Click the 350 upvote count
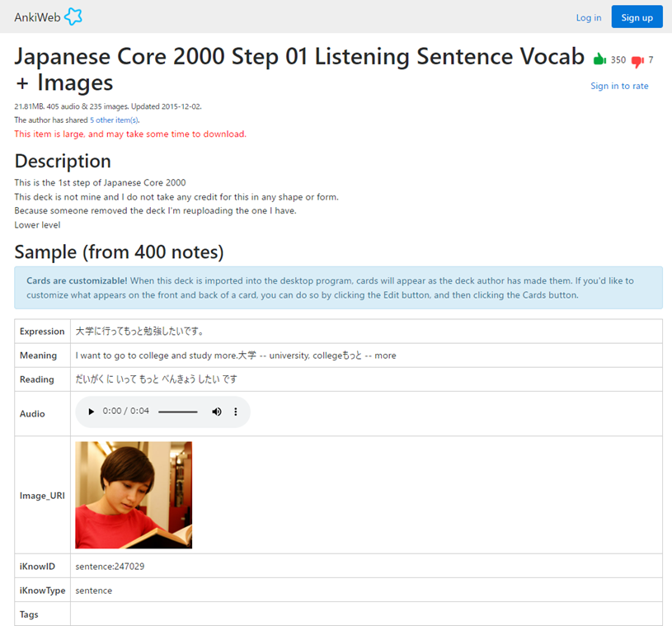This screenshot has height=626, width=672. (x=618, y=59)
